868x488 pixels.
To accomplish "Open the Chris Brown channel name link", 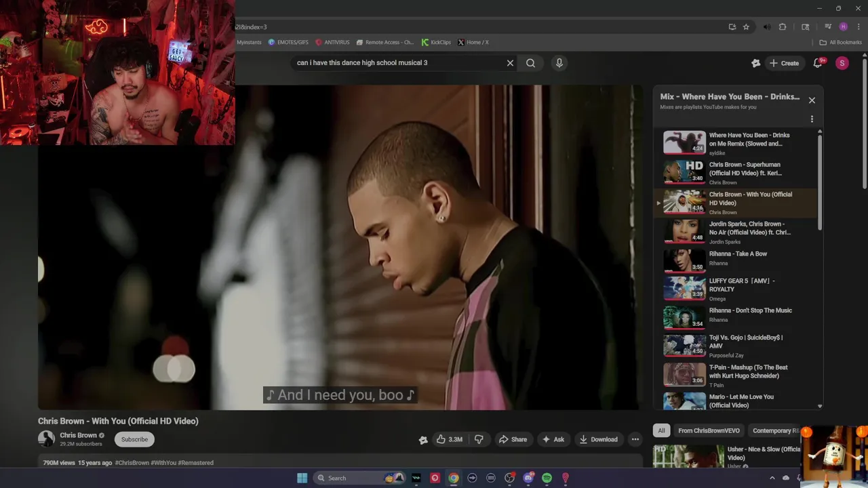I will point(78,435).
